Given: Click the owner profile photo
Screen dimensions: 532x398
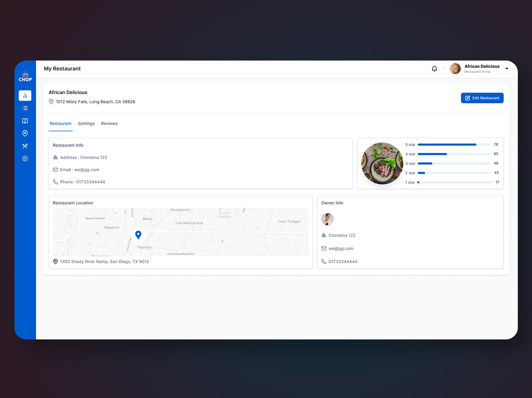Looking at the screenshot, I should pyautogui.click(x=328, y=219).
